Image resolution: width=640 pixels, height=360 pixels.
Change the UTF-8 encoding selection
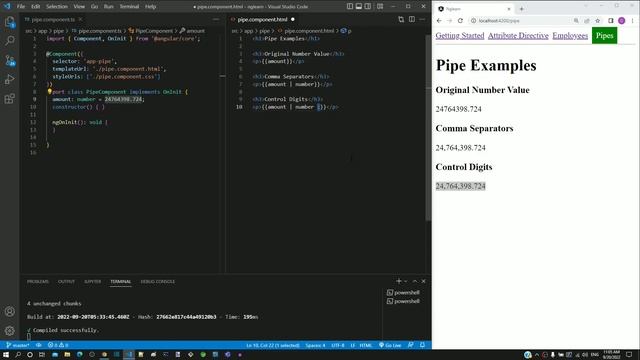pyautogui.click(x=338, y=345)
